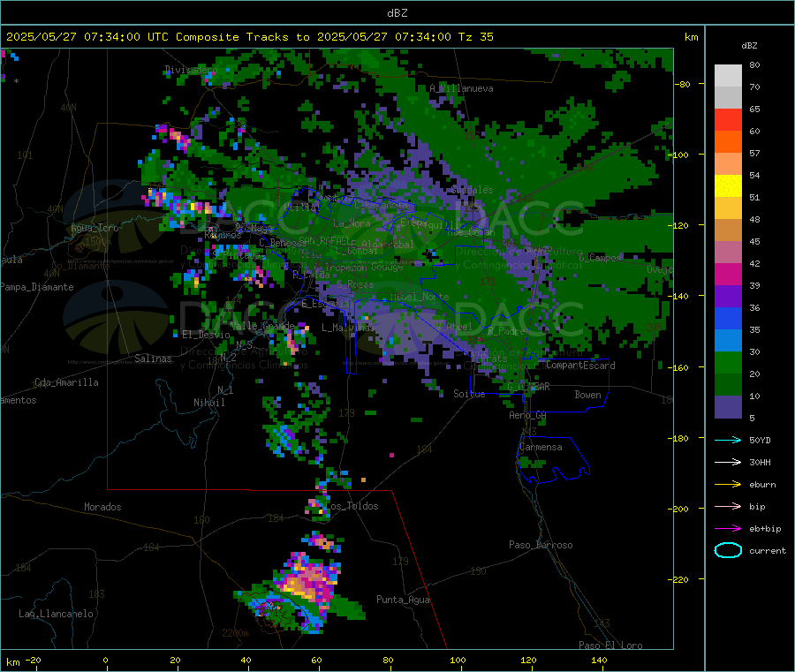Select the dark green 20-10 dBZ swatch
This screenshot has width=795, height=672.
(728, 385)
